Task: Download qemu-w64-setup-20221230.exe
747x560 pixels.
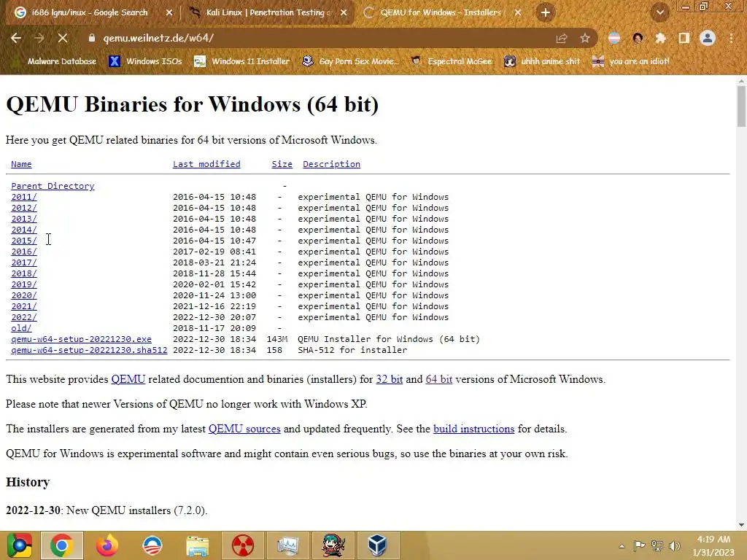Action: pos(82,340)
